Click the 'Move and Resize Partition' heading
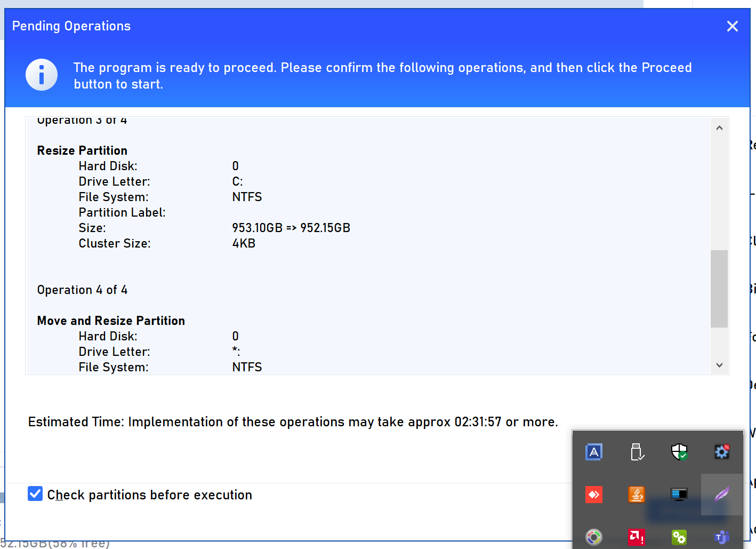This screenshot has width=756, height=549. pyautogui.click(x=111, y=321)
